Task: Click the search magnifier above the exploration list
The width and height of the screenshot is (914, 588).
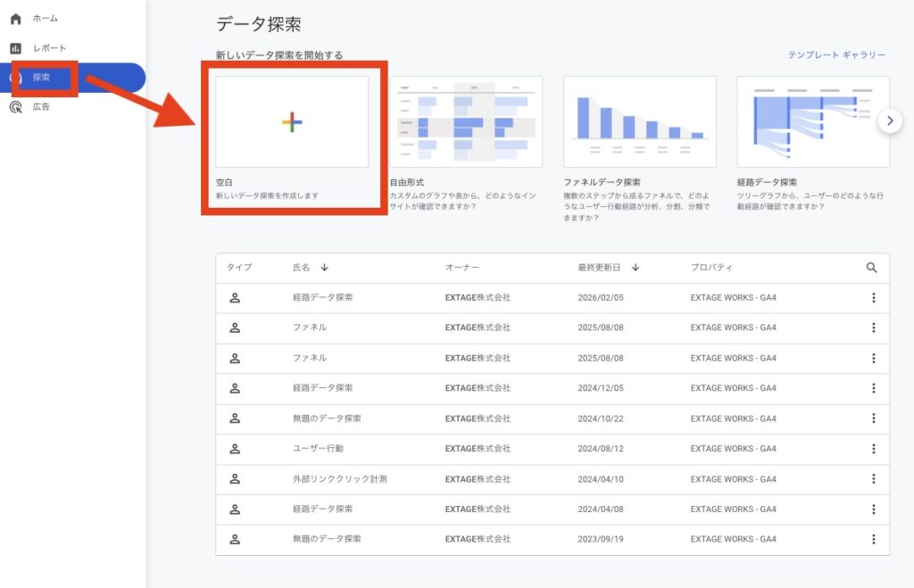Action: [870, 268]
